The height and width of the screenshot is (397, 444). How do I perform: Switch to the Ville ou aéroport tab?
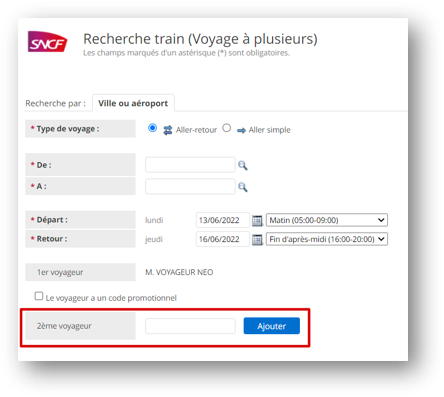tap(133, 103)
